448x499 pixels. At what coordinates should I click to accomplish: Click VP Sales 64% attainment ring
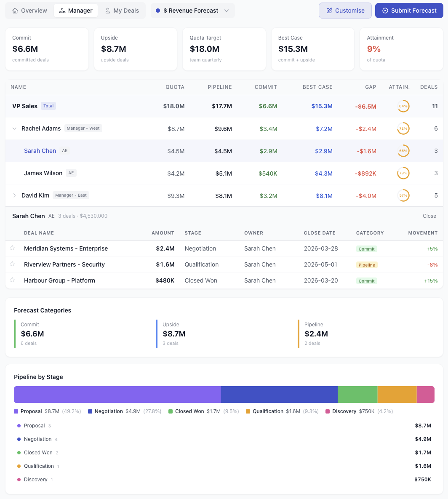tap(403, 106)
